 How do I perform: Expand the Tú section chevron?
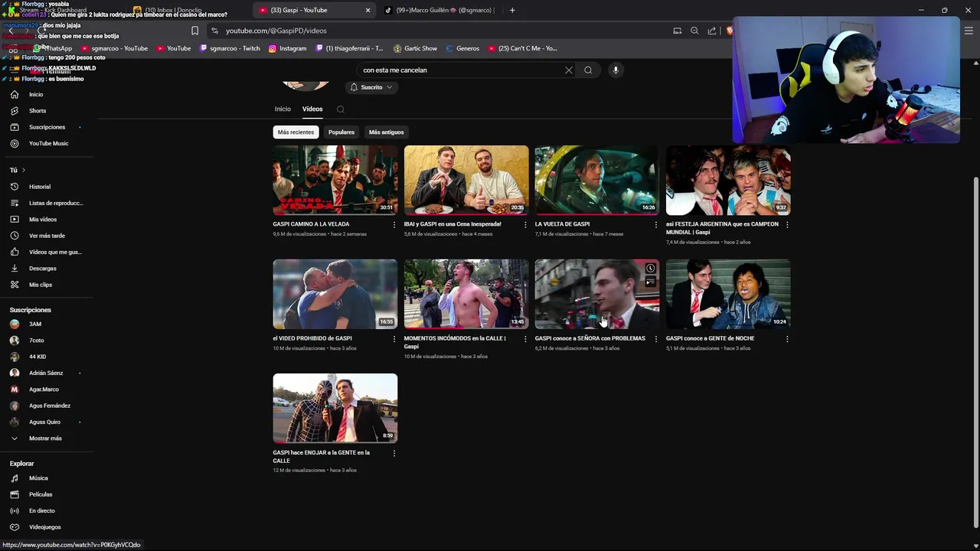point(23,170)
